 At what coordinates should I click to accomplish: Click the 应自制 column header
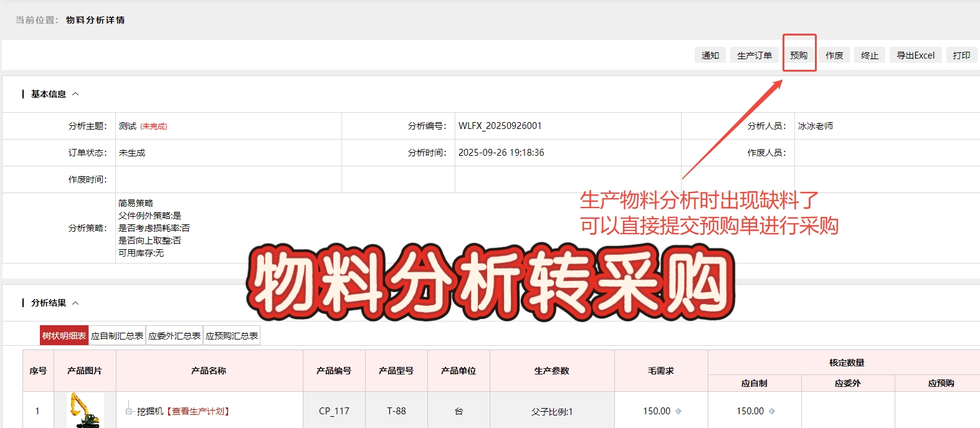tap(754, 383)
